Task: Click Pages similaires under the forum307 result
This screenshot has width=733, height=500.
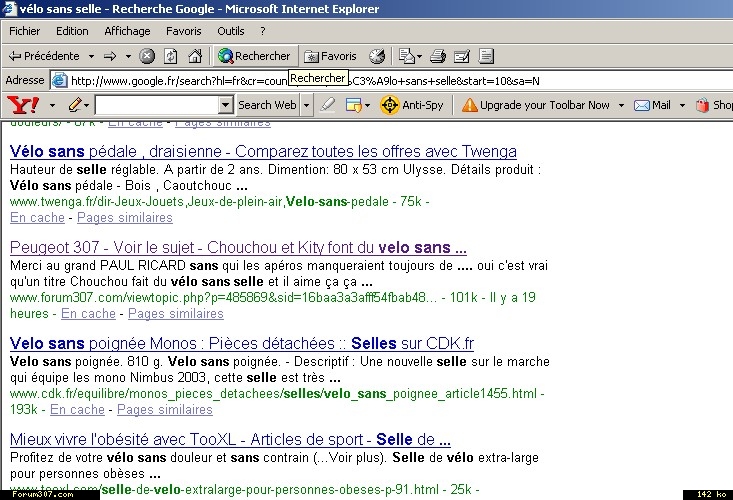Action: (x=176, y=314)
